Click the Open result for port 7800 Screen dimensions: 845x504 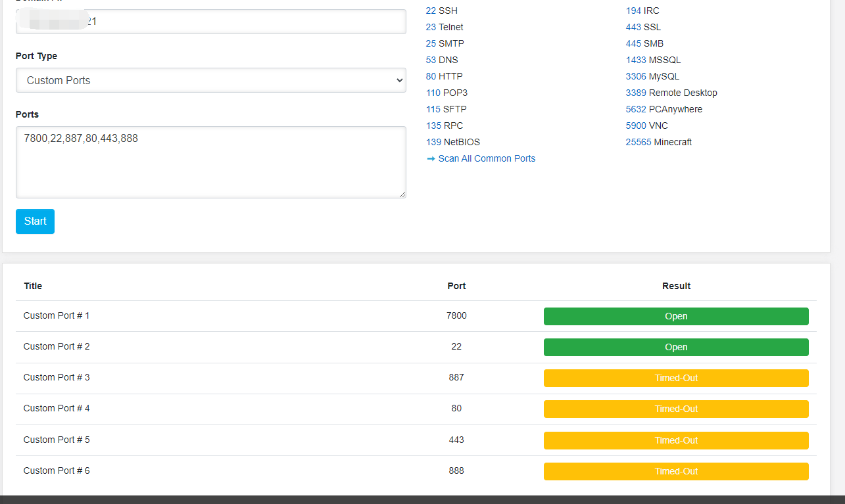coord(676,316)
